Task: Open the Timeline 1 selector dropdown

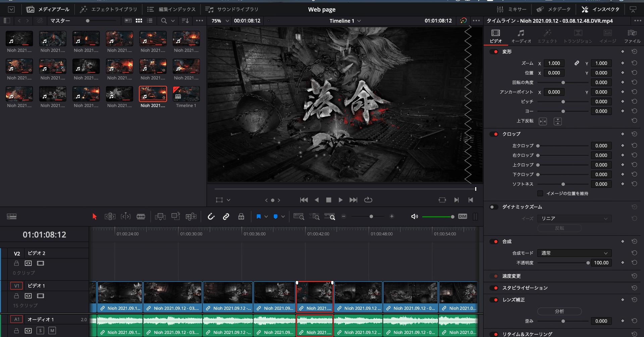Action: tap(345, 20)
